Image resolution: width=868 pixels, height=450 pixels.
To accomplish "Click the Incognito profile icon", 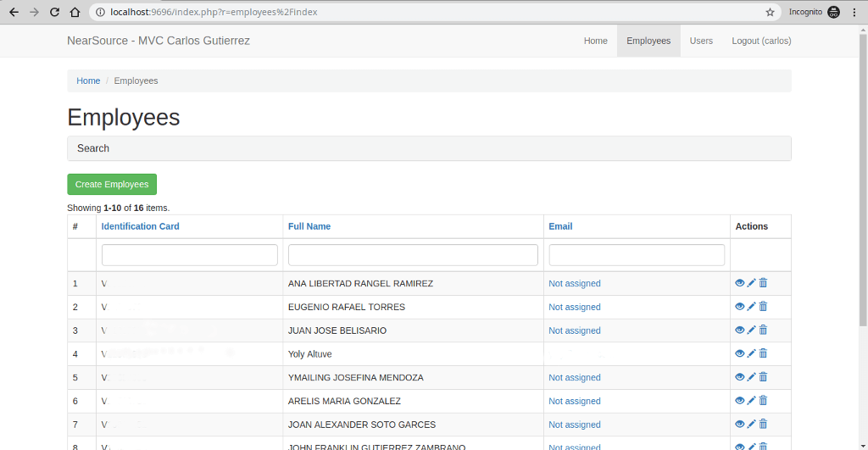I will click(x=834, y=12).
